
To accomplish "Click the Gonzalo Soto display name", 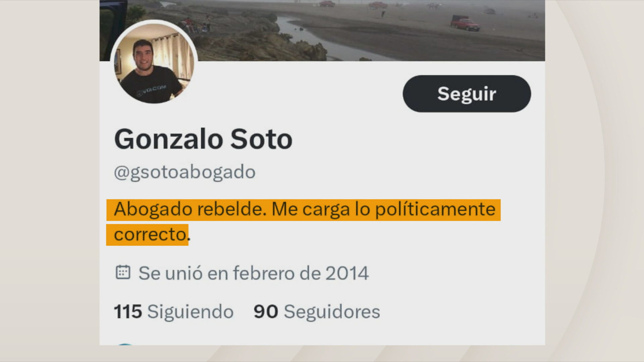I will click(203, 139).
